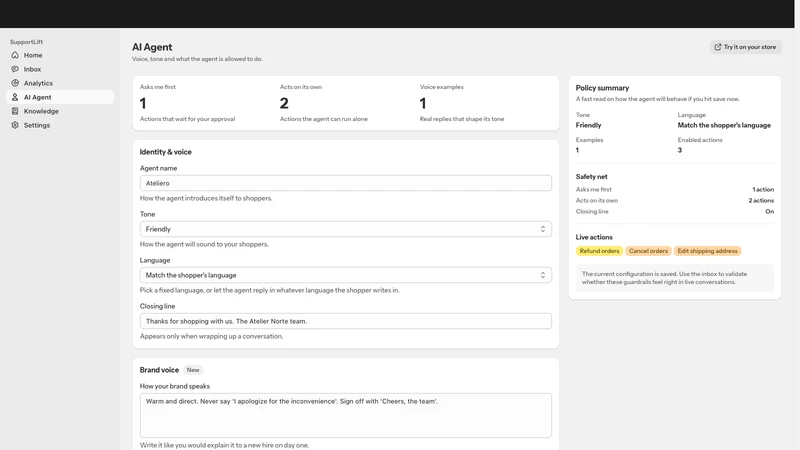This screenshot has width=800, height=450.
Task: Click the AI Agent person icon
Action: click(15, 97)
